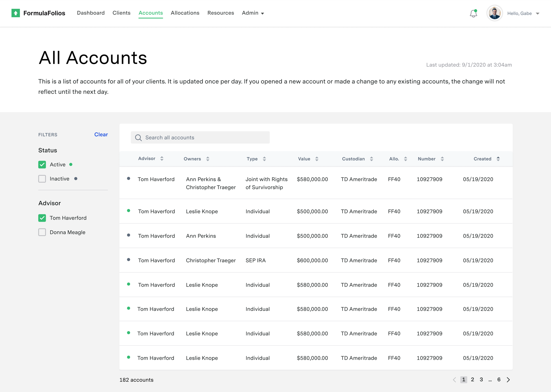The image size is (551, 392).
Task: Sort by the Advisor column arrows
Action: coord(162,159)
